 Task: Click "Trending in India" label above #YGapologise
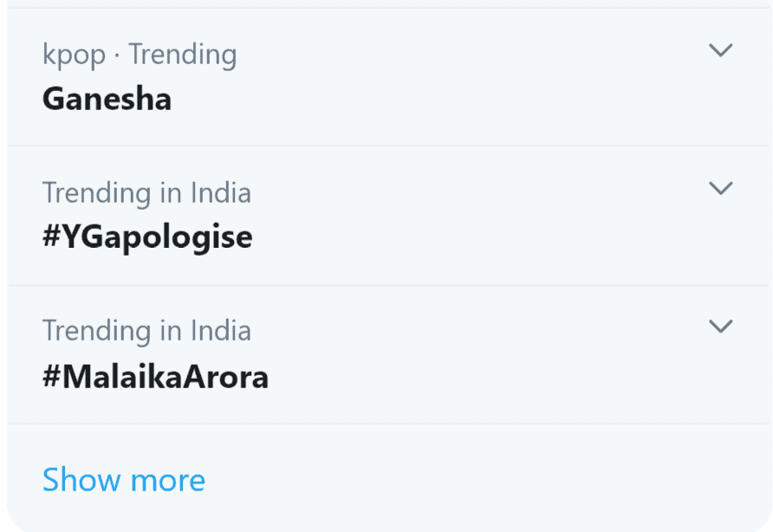(146, 192)
